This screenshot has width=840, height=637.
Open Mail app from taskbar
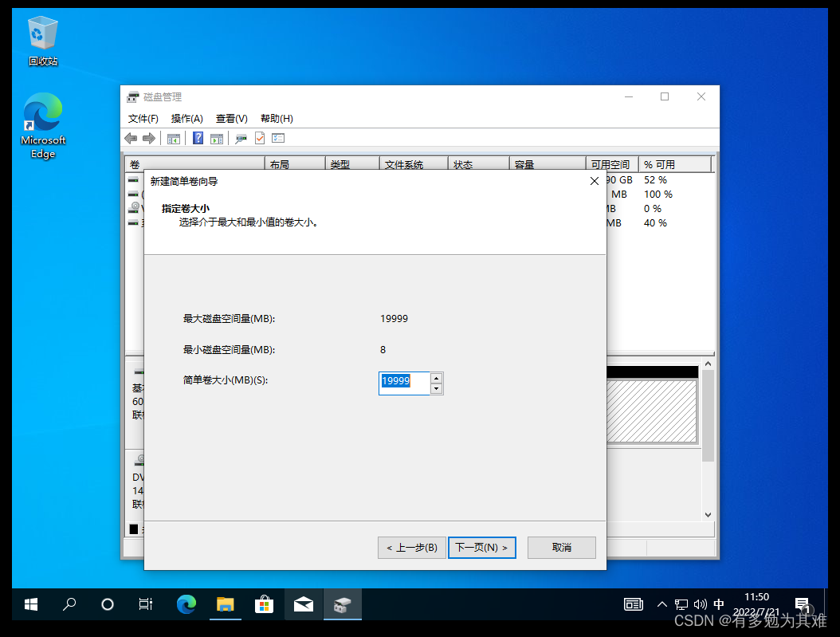point(304,604)
